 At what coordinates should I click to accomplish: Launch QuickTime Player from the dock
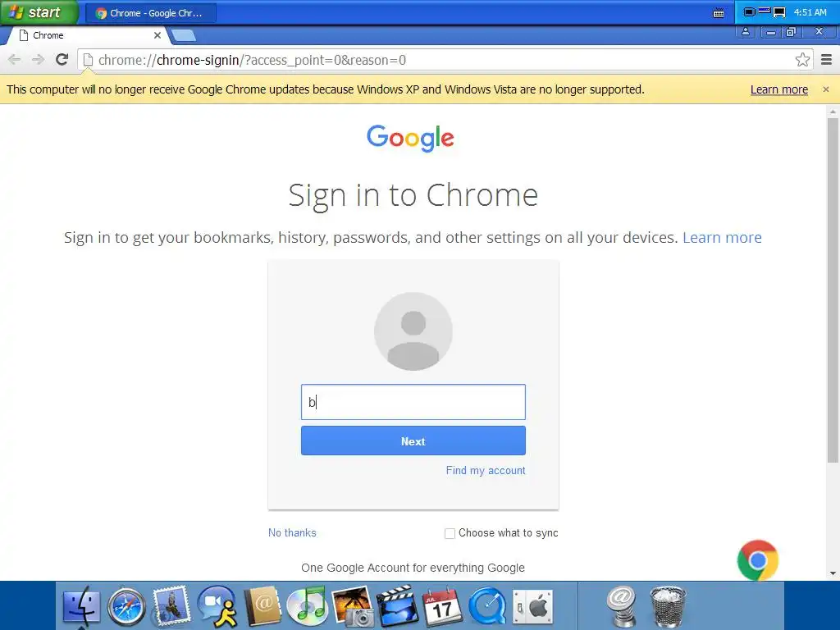pos(487,606)
